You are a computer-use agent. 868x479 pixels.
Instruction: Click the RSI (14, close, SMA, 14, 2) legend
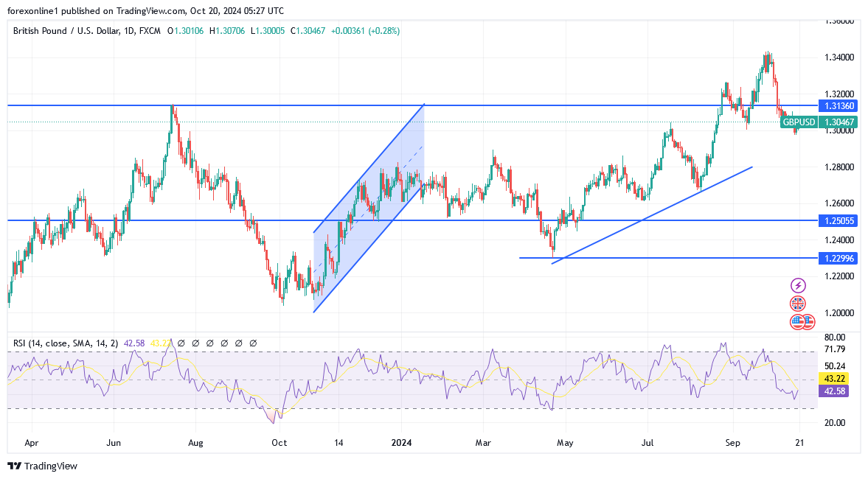coord(66,343)
